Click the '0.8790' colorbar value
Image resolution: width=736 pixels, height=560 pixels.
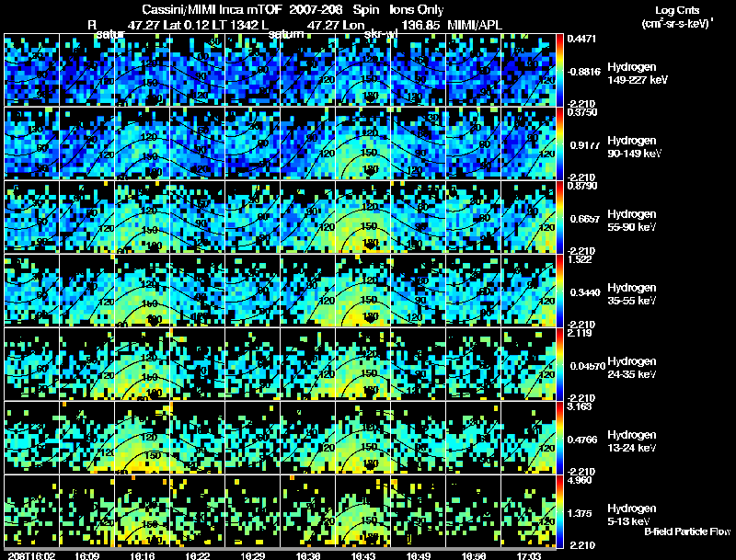click(582, 186)
